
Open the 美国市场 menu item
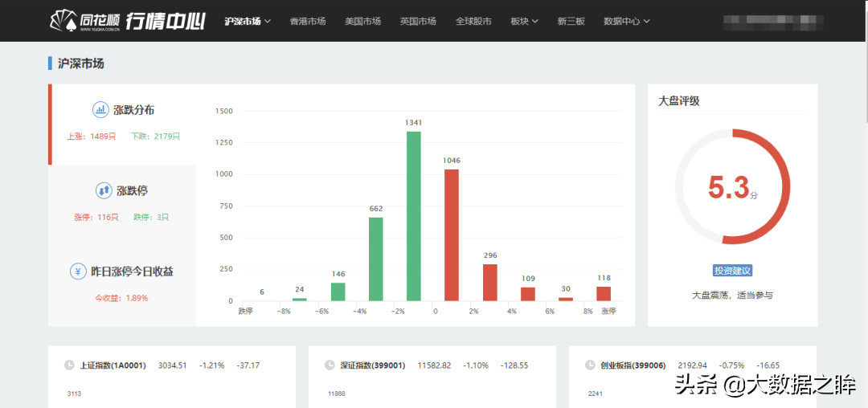point(362,21)
